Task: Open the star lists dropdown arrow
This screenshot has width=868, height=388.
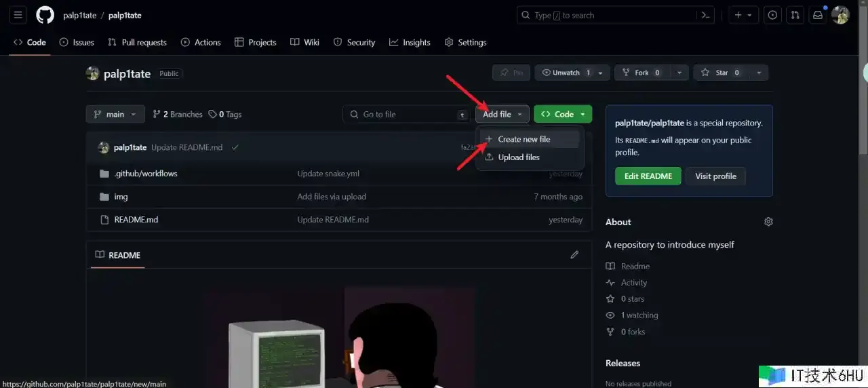Action: tap(759, 73)
